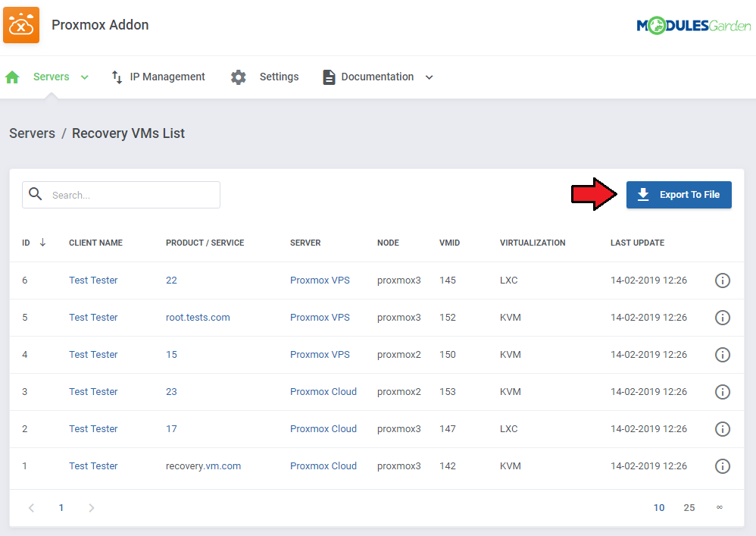The height and width of the screenshot is (536, 756).
Task: Click the recovery.vm.com service text
Action: click(x=203, y=466)
